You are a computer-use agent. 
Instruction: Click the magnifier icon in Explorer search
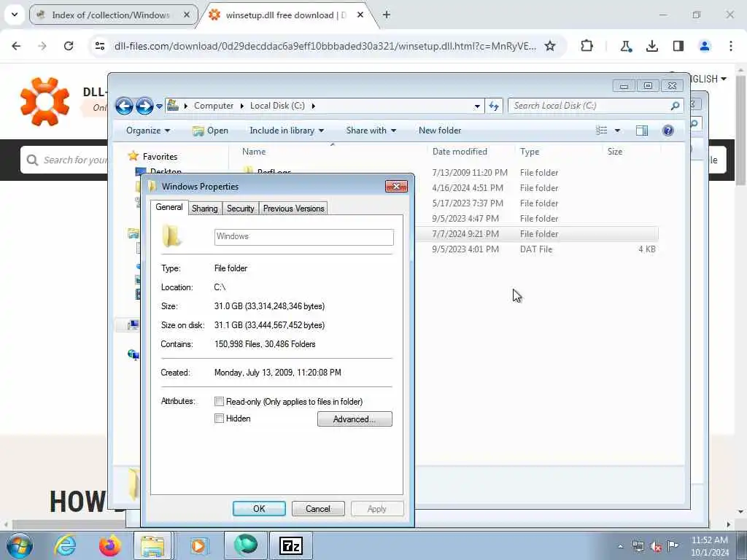[675, 106]
